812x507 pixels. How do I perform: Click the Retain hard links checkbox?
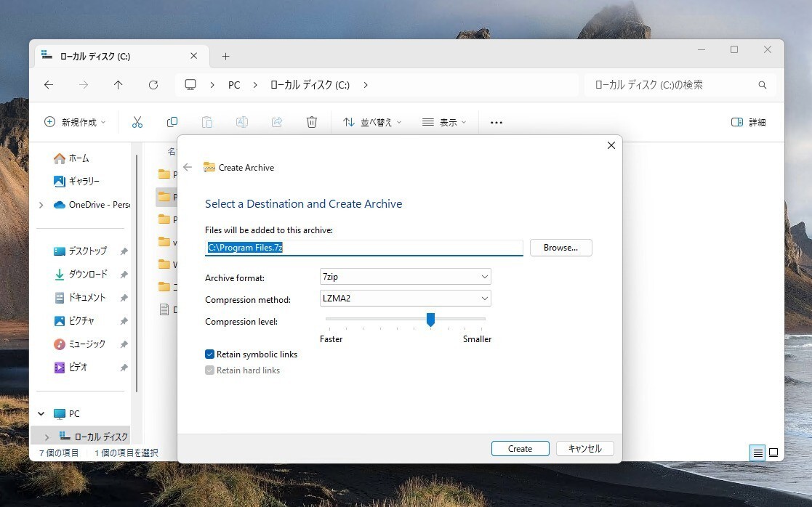point(209,370)
